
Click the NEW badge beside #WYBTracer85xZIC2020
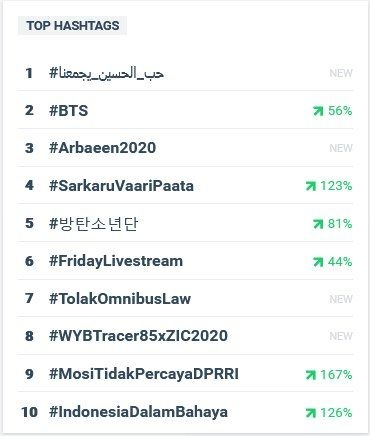[341, 336]
